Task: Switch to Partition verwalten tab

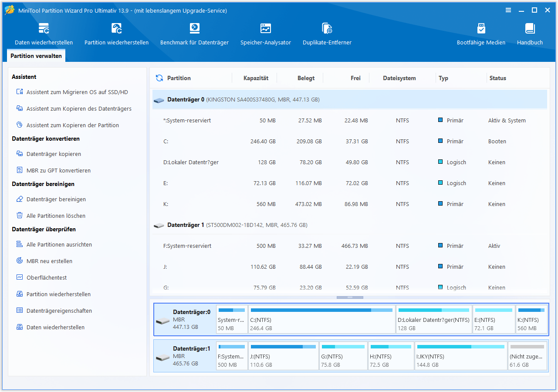Action: tap(36, 56)
